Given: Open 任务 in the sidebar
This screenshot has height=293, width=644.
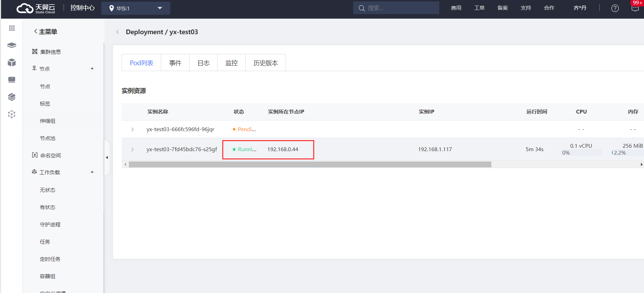Looking at the screenshot, I should (x=45, y=242).
